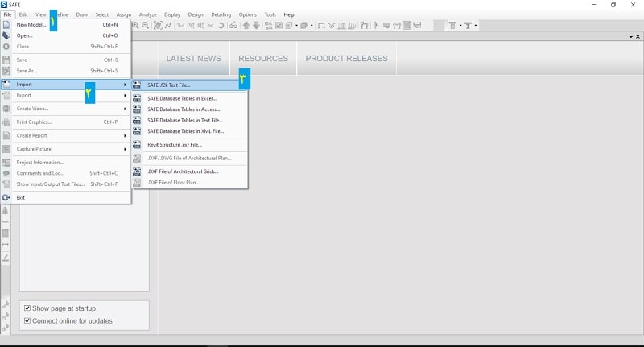Open the PRODUCT RELEASES tab

pos(346,59)
